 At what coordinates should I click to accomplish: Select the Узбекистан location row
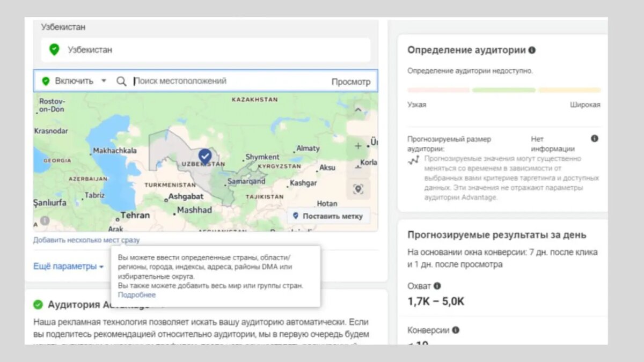[x=206, y=50]
